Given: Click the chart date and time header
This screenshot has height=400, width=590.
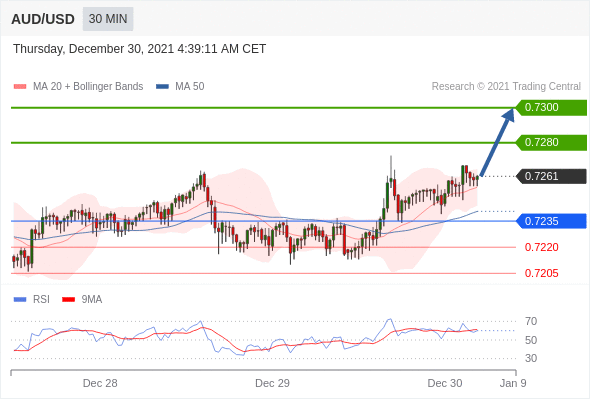Looking at the screenshot, I should (x=140, y=49).
